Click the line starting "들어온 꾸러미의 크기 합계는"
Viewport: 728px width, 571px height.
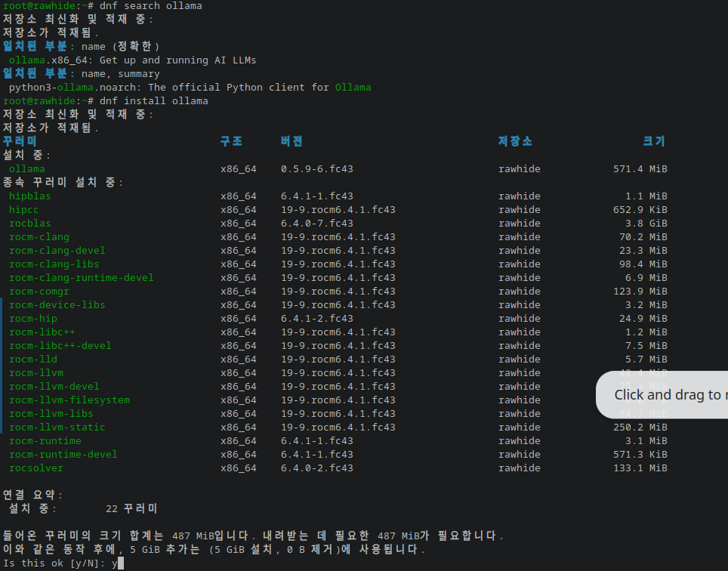253,536
